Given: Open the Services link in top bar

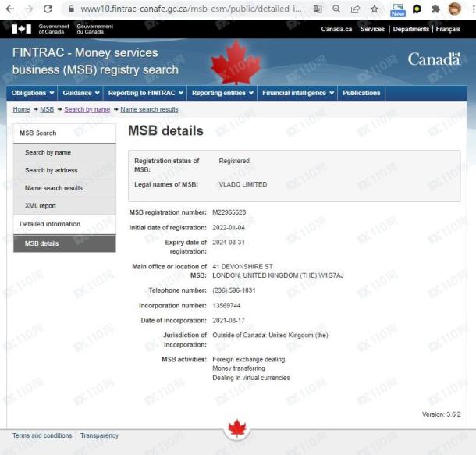Looking at the screenshot, I should 372,29.
